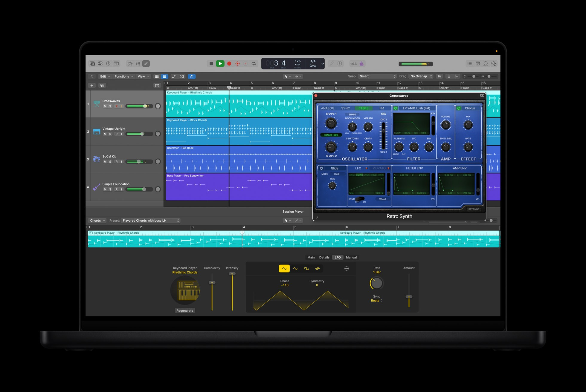Enable the Chorus effect in Retro Synth
The height and width of the screenshot is (392, 586).
[459, 108]
